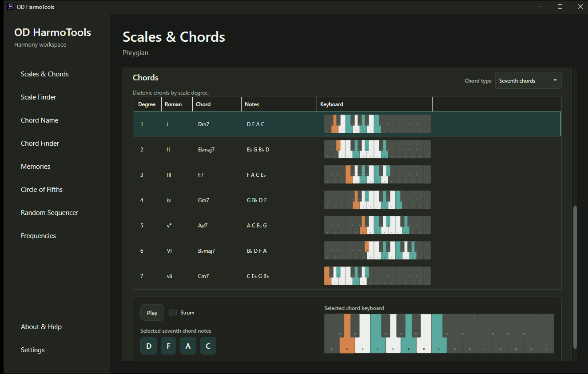Click notes cell 'A C E♭ G'
The width and height of the screenshot is (588, 374).
pos(257,226)
